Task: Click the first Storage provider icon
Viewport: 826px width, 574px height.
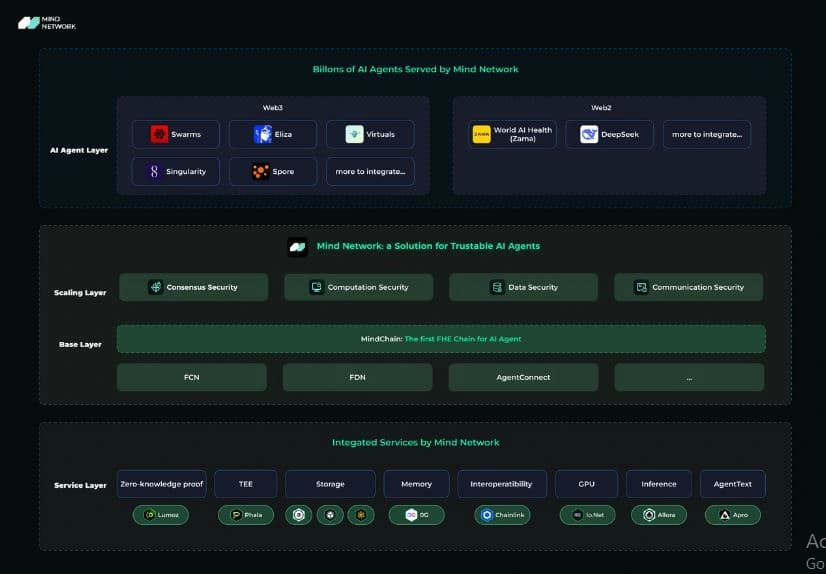Action: click(299, 514)
